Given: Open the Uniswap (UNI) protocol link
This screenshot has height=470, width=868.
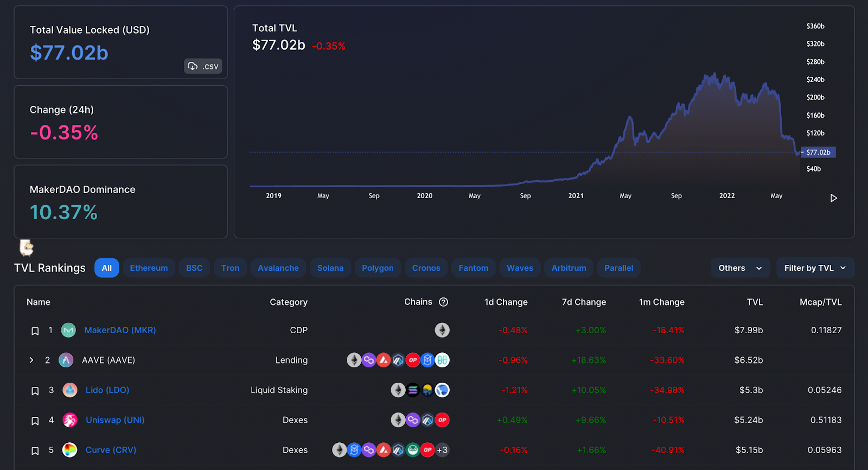Looking at the screenshot, I should [115, 420].
